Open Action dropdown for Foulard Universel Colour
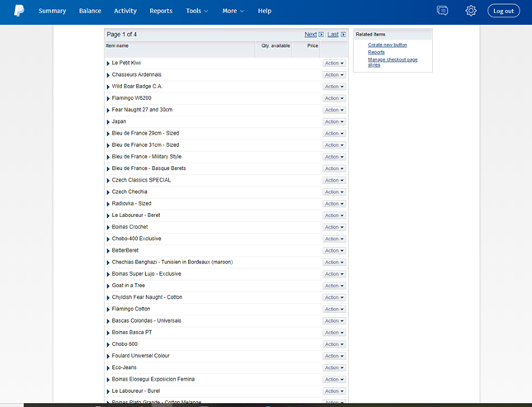 pos(334,356)
